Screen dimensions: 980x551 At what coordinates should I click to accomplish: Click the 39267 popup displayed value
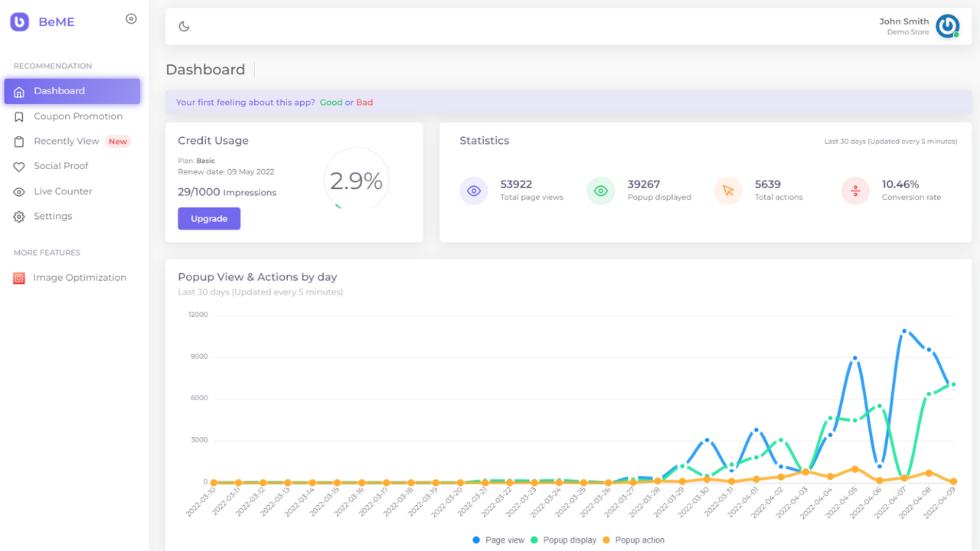(x=644, y=184)
